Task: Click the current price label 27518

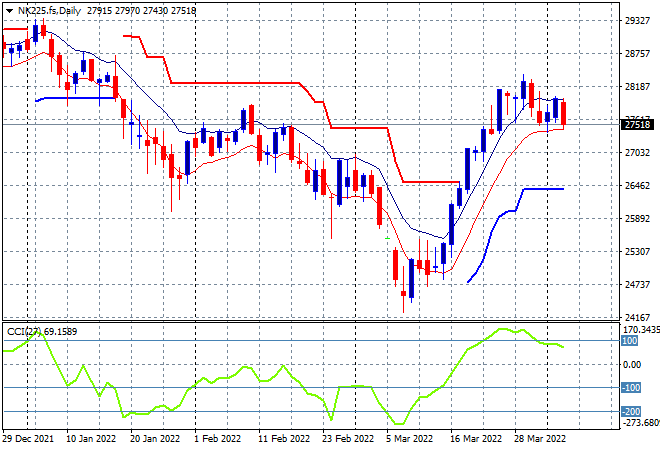Action: 637,125
